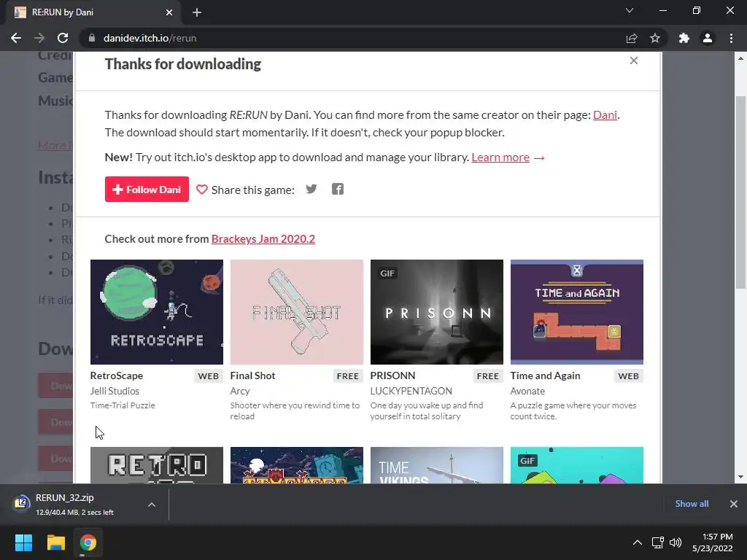Click the PRISONN title link

click(x=393, y=376)
